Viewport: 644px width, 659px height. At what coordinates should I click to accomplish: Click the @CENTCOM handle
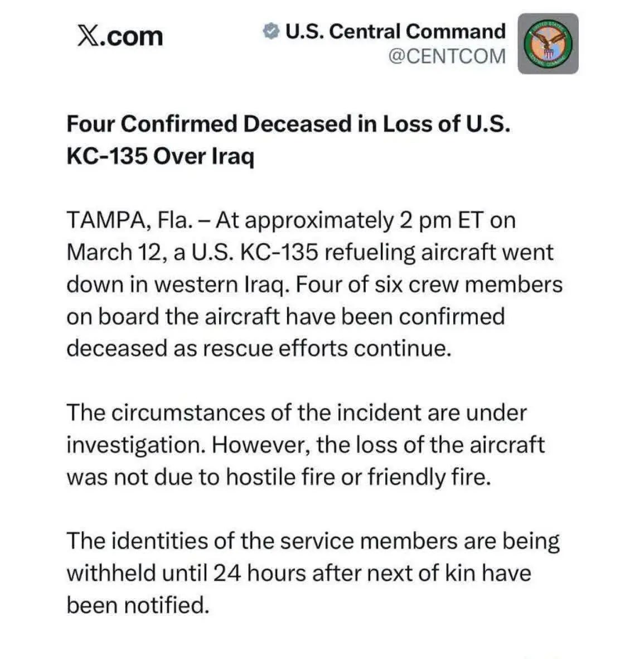click(447, 56)
